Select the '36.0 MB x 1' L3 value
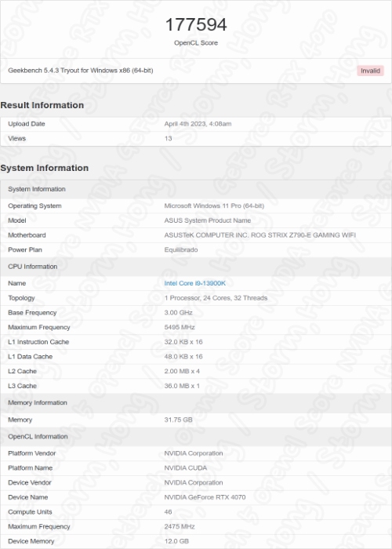Image resolution: width=392 pixels, height=549 pixels. tap(182, 386)
